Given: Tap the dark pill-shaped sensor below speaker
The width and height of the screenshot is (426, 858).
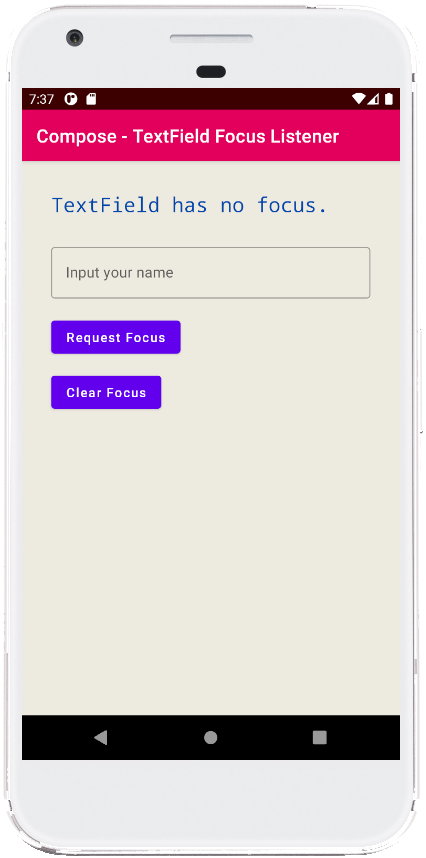Looking at the screenshot, I should (x=211, y=72).
